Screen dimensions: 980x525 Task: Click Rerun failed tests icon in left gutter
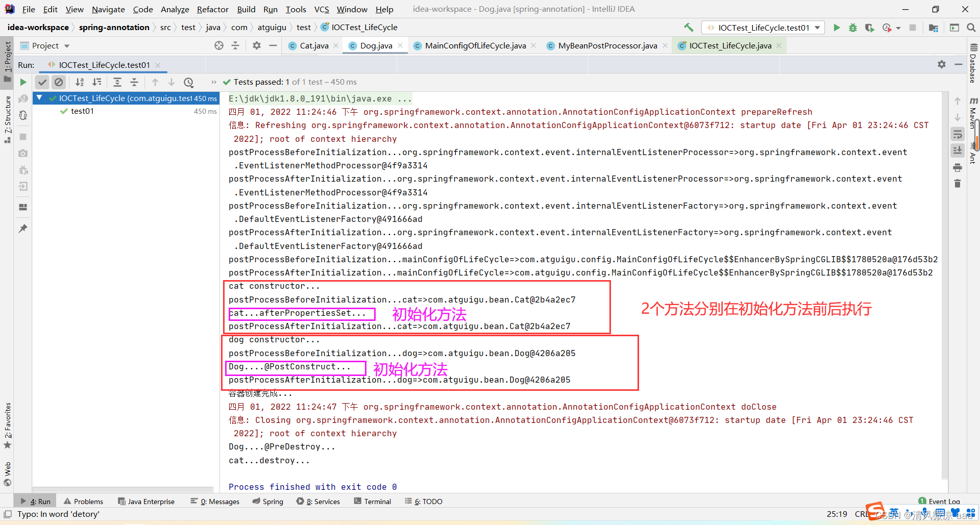[23, 98]
